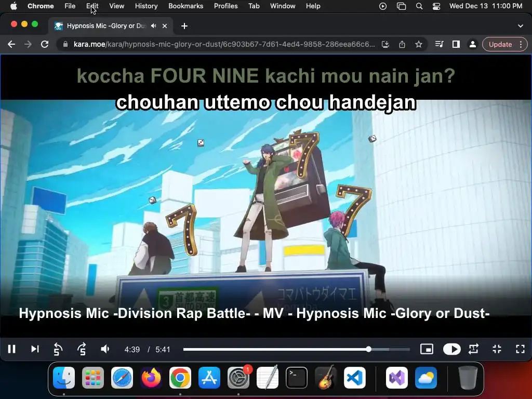This screenshot has height=399, width=532.
Task: Share this page icon
Action: coord(402,45)
